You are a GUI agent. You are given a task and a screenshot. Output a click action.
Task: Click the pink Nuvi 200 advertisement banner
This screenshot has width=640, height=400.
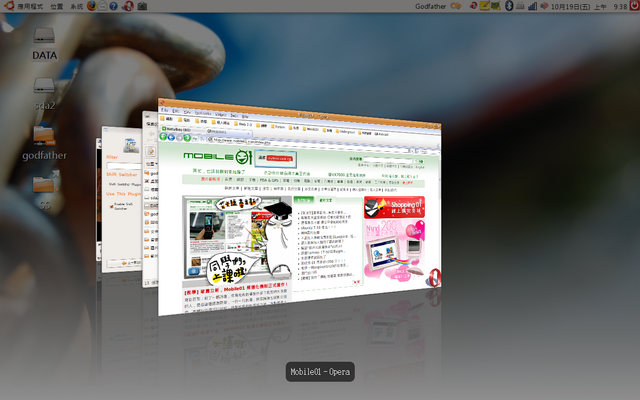[x=394, y=249]
